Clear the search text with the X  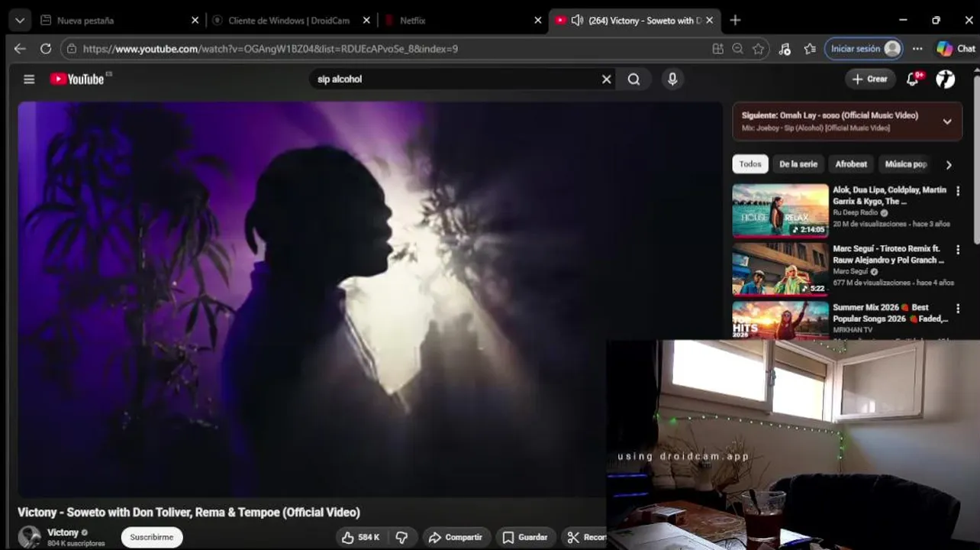(x=606, y=79)
